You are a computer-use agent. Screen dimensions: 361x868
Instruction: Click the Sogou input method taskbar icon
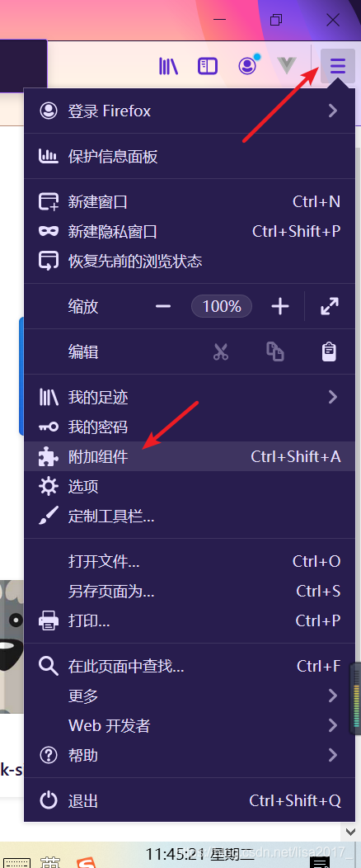86,861
